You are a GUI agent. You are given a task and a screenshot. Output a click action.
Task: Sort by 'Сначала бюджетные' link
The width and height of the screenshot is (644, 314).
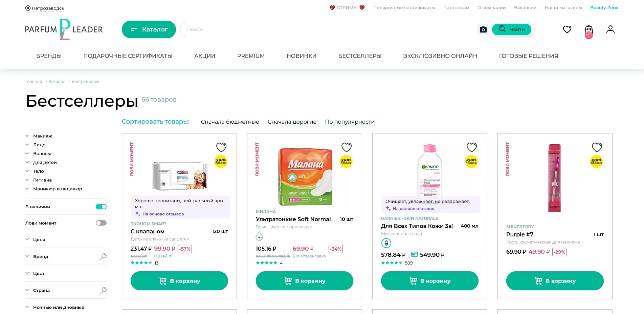[x=230, y=122]
